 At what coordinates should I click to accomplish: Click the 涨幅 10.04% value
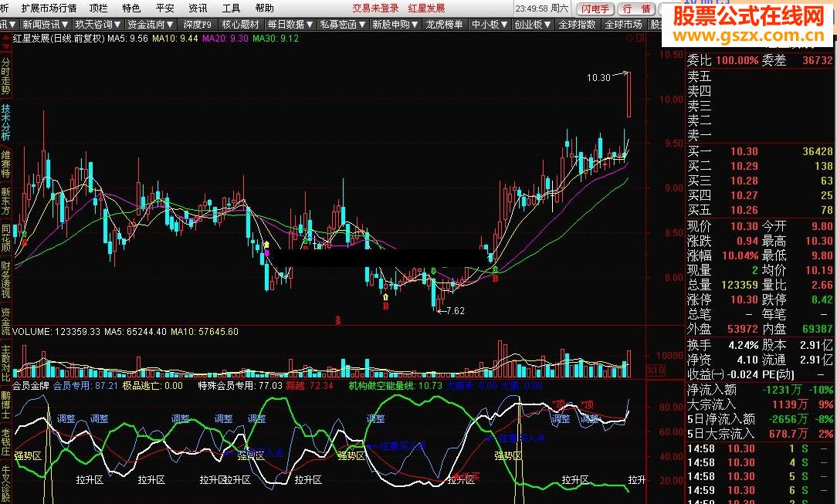coord(740,255)
